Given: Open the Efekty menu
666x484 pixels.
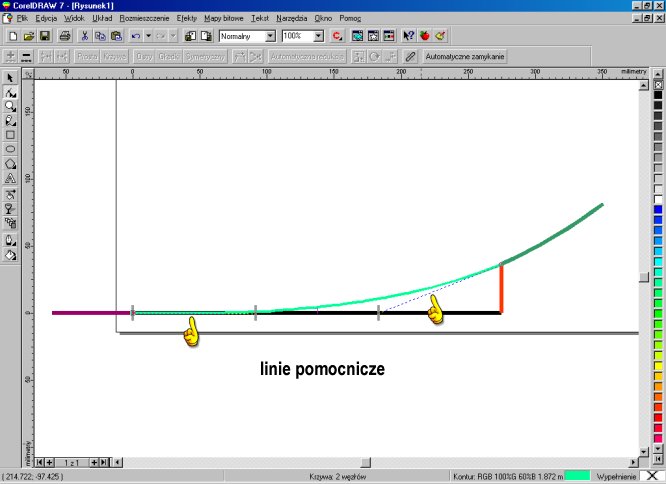Looking at the screenshot, I should coord(186,19).
